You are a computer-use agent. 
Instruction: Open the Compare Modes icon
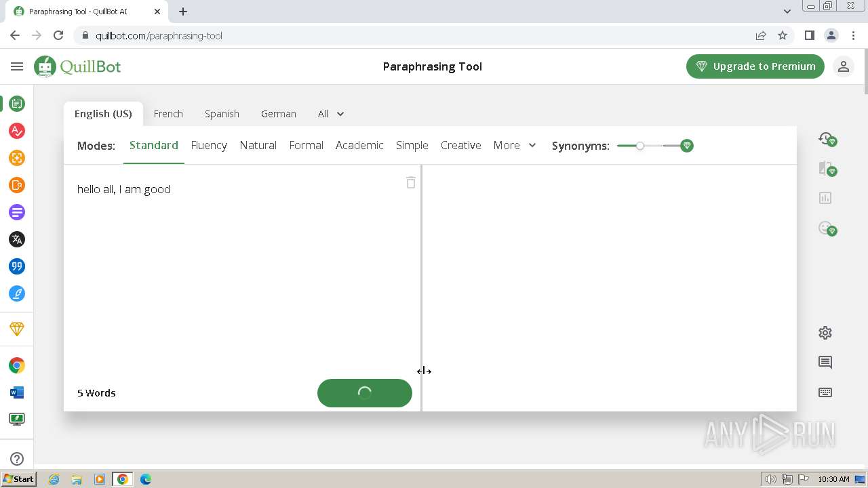[x=826, y=169]
